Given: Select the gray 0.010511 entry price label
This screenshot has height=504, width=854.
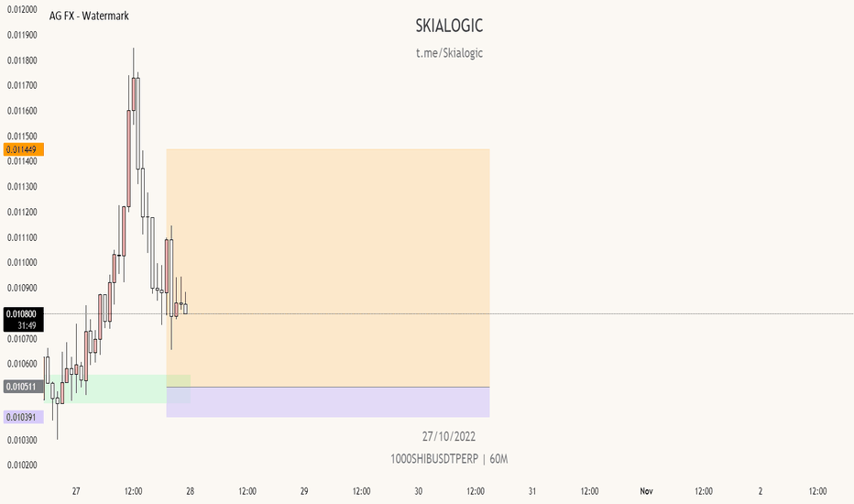Looking at the screenshot, I should point(23,387).
